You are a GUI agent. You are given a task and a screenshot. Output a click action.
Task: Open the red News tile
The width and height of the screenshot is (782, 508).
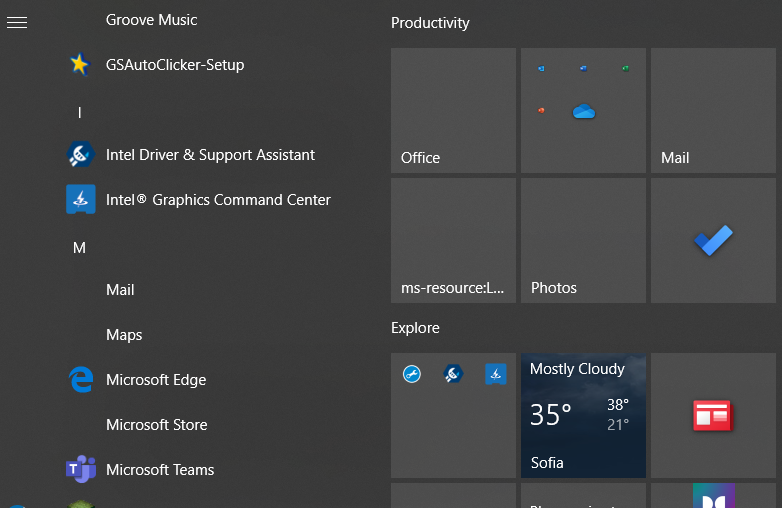point(713,415)
